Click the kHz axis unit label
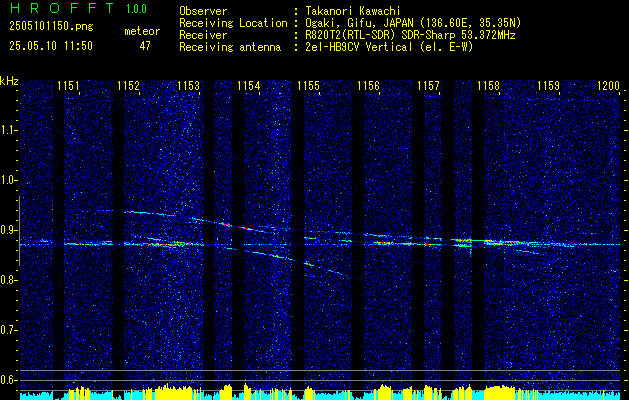 coord(9,81)
